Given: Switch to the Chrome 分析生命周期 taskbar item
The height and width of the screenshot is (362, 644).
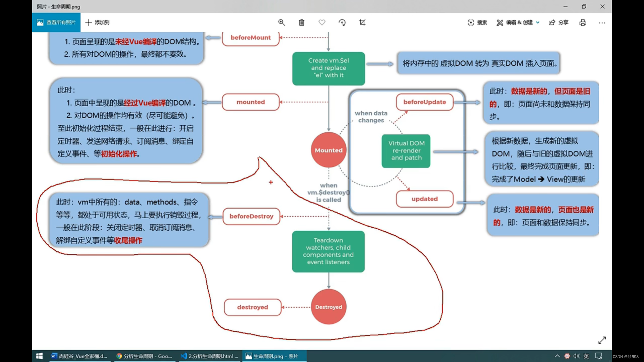Looking at the screenshot, I should pyautogui.click(x=144, y=356).
